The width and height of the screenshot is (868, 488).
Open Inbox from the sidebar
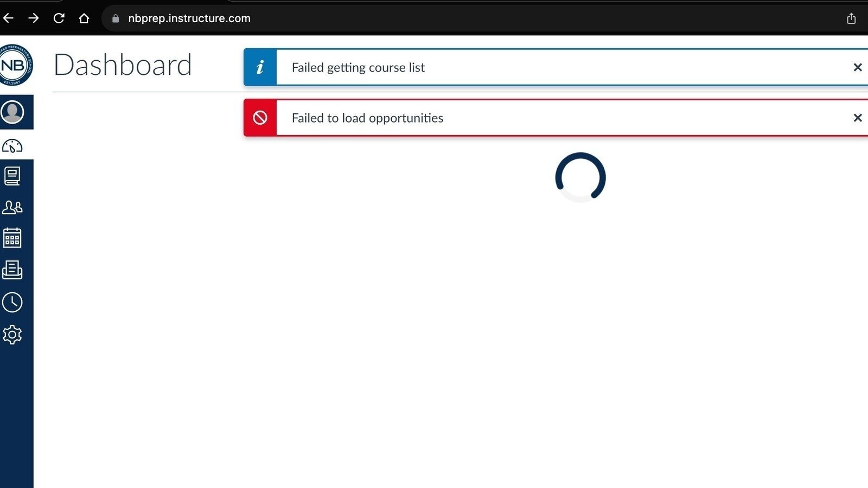12,269
